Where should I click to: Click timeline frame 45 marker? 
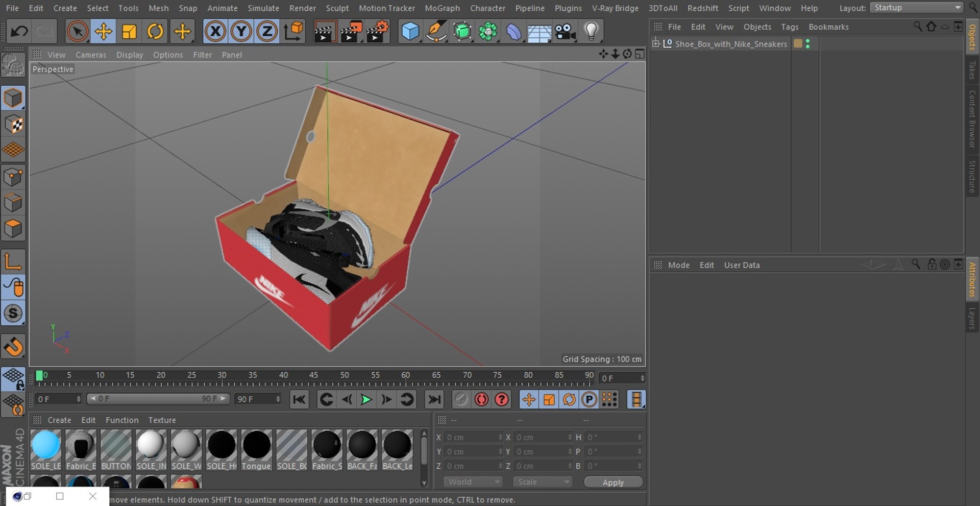pyautogui.click(x=314, y=376)
